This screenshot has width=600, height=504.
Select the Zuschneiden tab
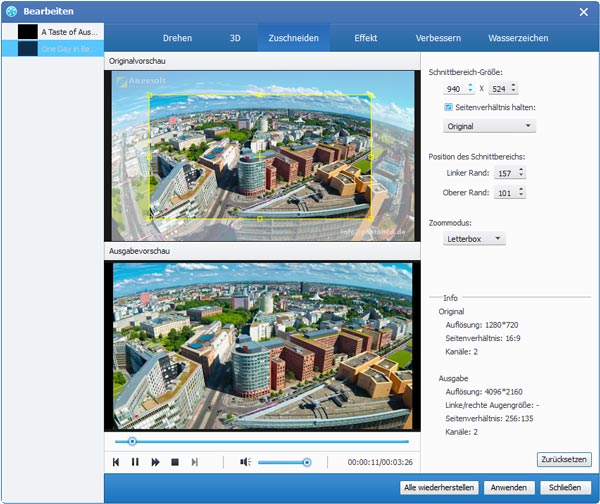pyautogui.click(x=293, y=38)
